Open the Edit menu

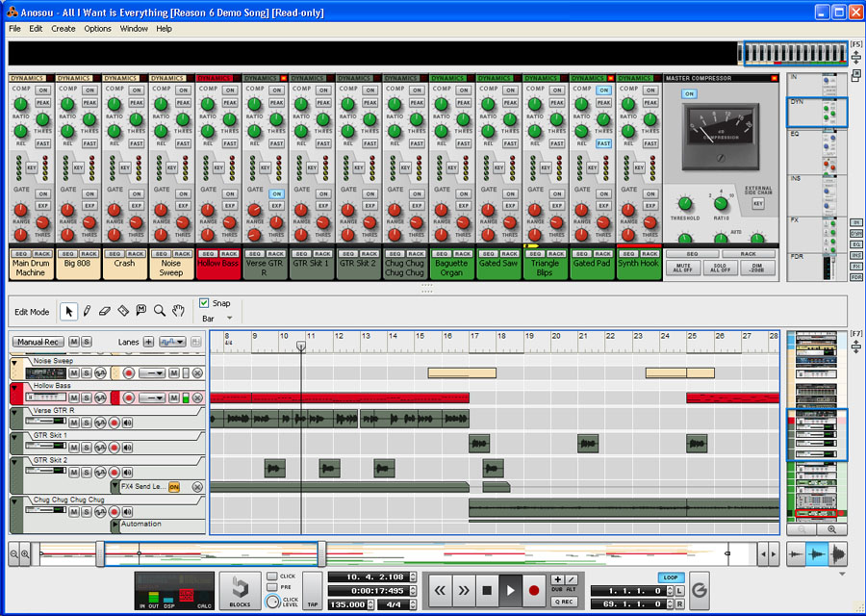coord(36,29)
